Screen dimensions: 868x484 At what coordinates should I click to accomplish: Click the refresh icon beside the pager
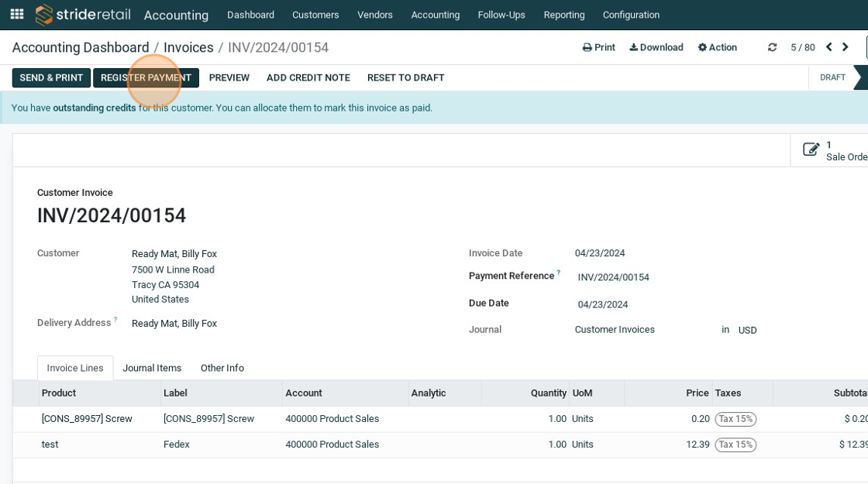pos(772,47)
